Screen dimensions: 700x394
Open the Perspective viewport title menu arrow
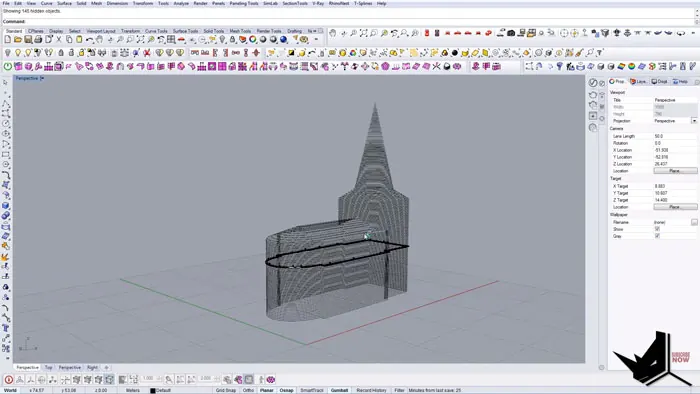tap(42, 78)
